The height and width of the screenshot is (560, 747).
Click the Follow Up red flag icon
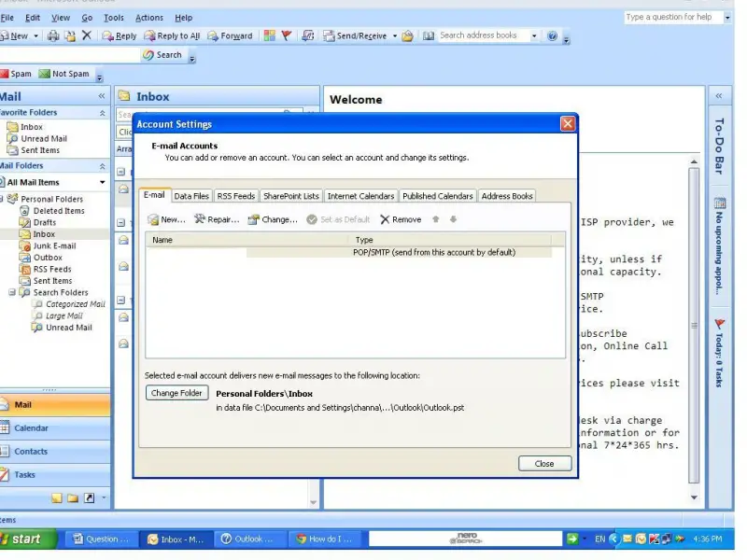click(x=287, y=35)
